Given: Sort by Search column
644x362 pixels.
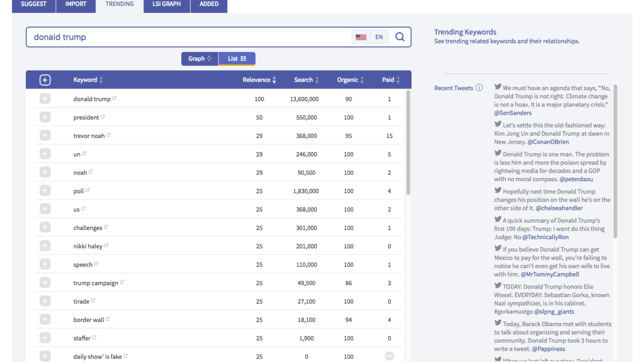Looking at the screenshot, I should [x=306, y=80].
